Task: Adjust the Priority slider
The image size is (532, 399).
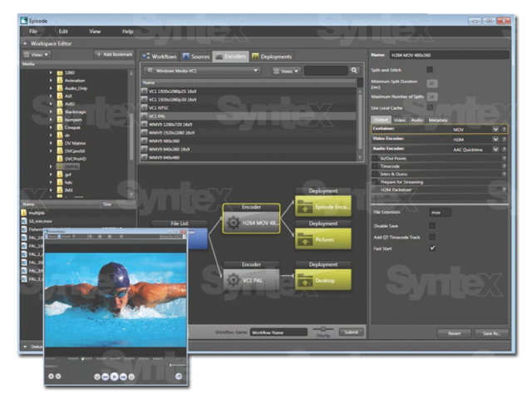Action: tap(322, 329)
